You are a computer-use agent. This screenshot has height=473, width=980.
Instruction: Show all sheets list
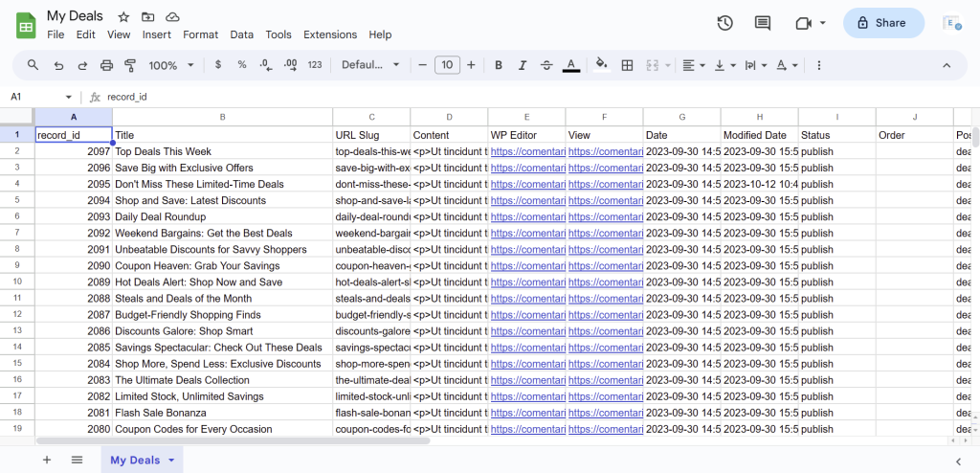point(77,460)
